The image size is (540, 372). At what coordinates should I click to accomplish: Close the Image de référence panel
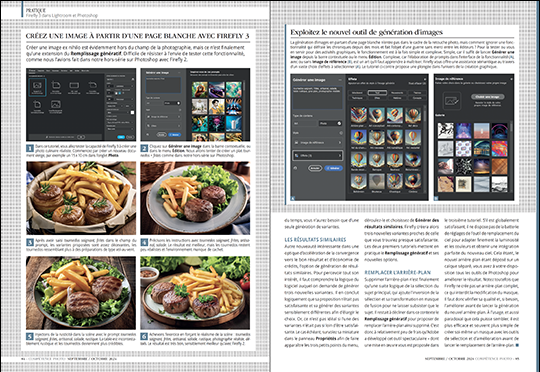[511, 79]
